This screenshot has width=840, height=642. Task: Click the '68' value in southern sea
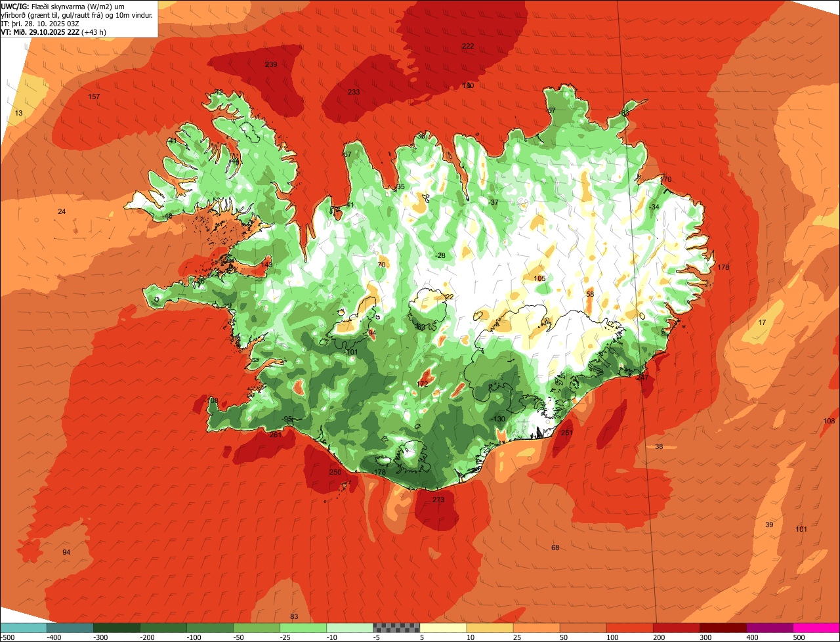pyautogui.click(x=555, y=548)
